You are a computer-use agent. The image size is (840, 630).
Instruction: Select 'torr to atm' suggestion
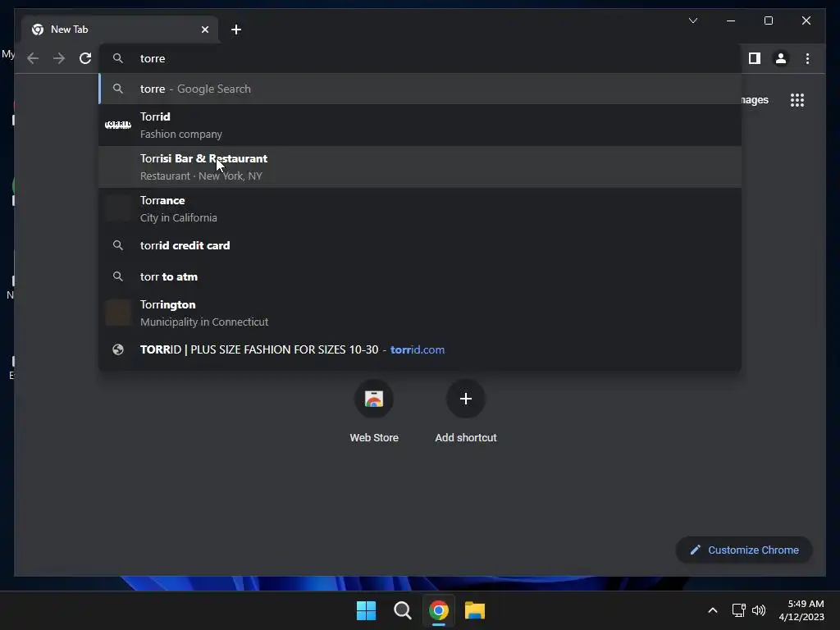pyautogui.click(x=420, y=276)
